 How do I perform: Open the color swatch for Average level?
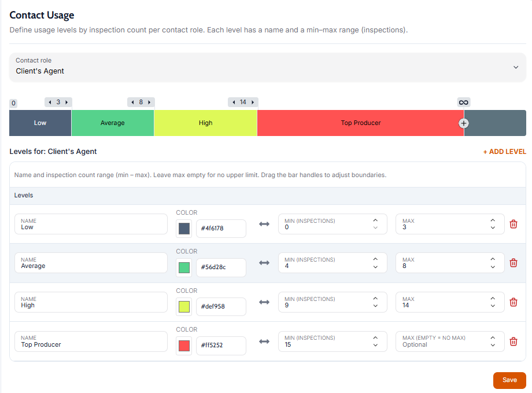pyautogui.click(x=184, y=267)
